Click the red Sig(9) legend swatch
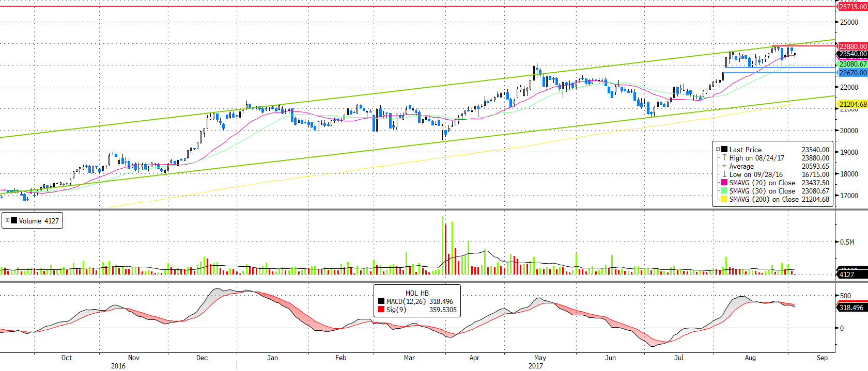The width and height of the screenshot is (868, 371). (x=381, y=310)
